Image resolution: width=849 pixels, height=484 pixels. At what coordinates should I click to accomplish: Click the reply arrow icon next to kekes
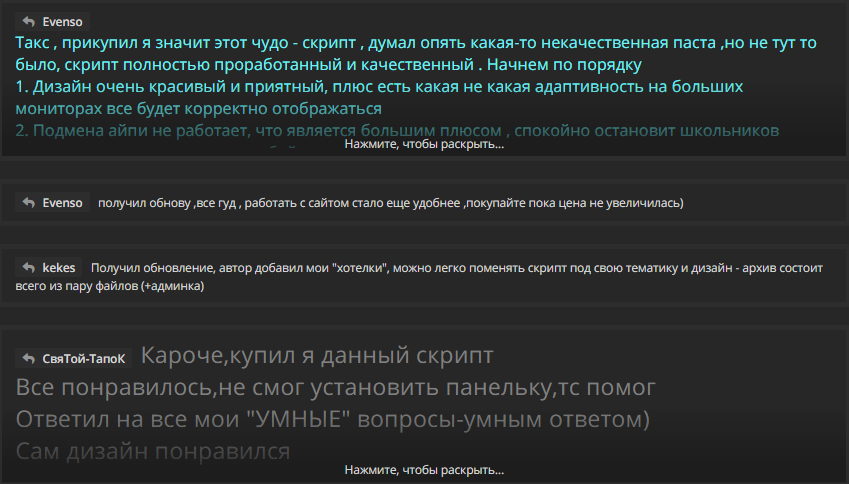point(29,267)
